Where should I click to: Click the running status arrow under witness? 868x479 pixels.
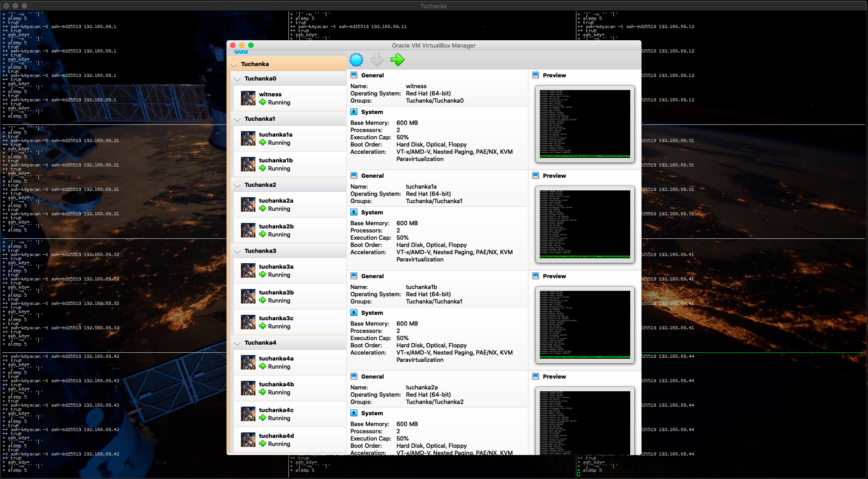click(x=263, y=102)
